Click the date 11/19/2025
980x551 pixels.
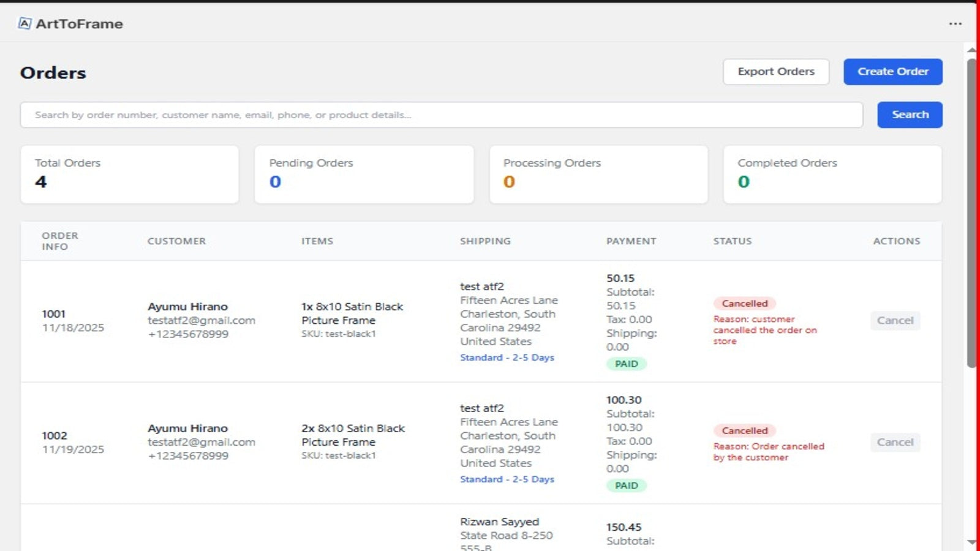pos(73,450)
